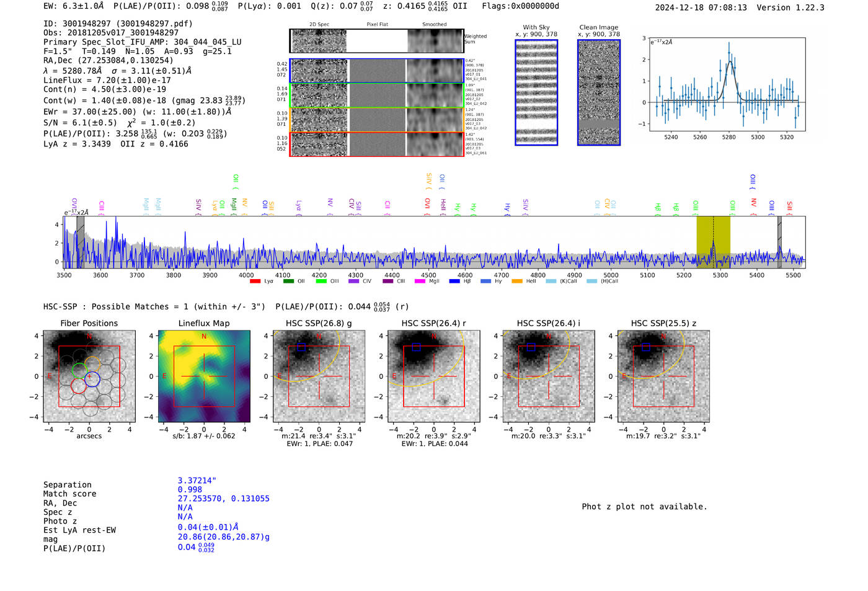The height and width of the screenshot is (591, 868).
Task: Click the Gaussian emission line fit plot
Action: pos(727,84)
